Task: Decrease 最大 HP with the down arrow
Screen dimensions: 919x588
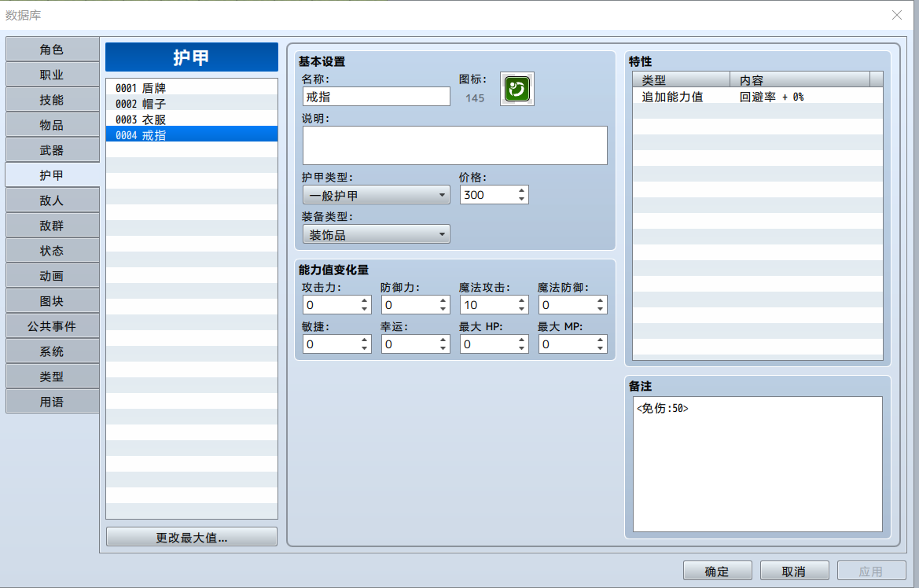Action: [522, 348]
